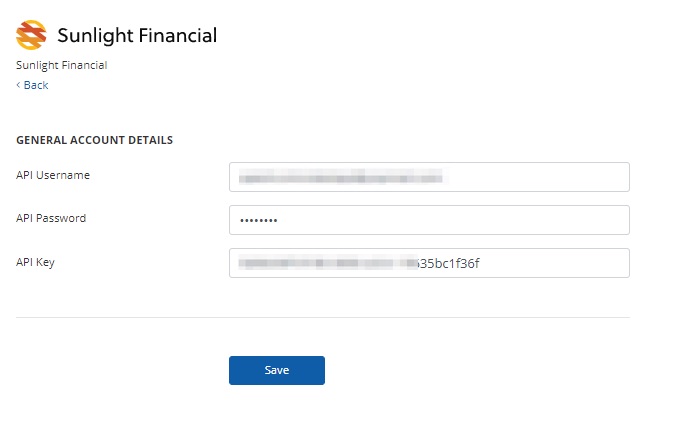Go back using the Back link
Viewport: 674px width, 421px height.
tap(36, 85)
